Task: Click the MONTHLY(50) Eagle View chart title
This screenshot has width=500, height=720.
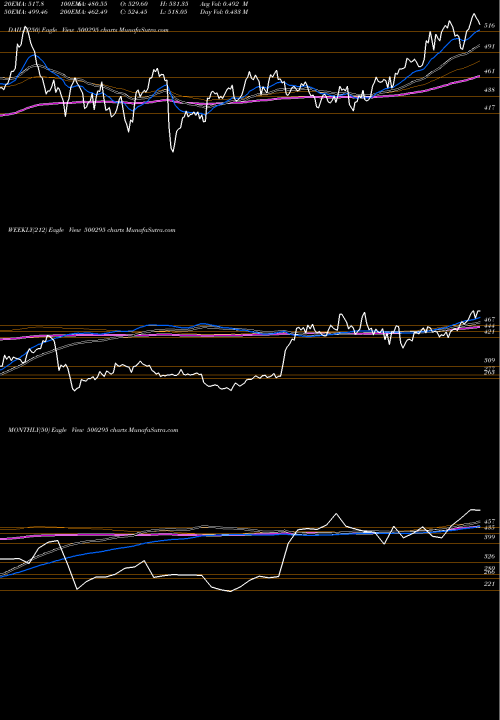Action: (x=93, y=430)
